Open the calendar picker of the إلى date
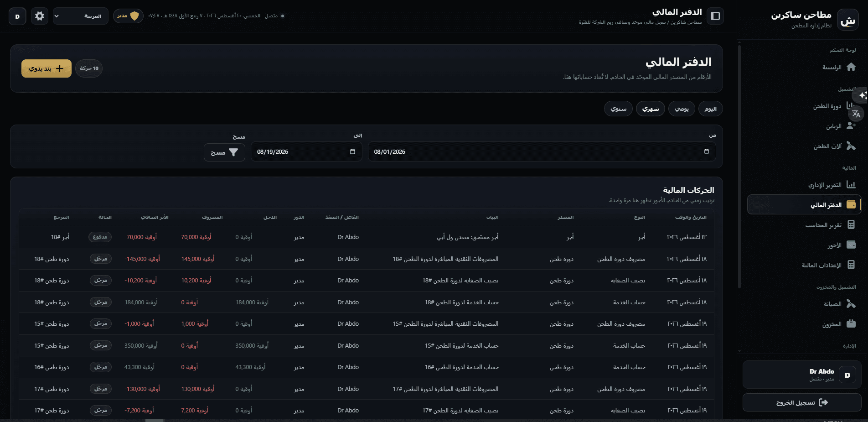Viewport: 868px width, 422px height. (352, 151)
